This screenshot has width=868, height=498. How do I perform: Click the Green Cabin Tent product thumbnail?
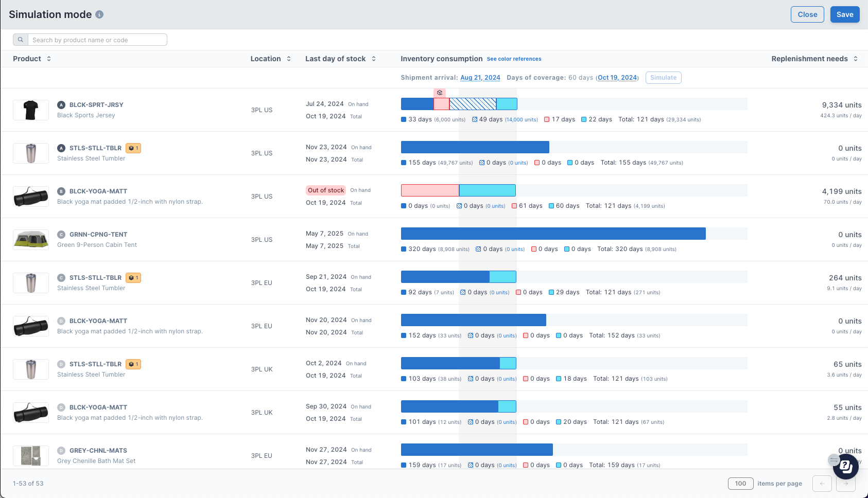click(30, 239)
